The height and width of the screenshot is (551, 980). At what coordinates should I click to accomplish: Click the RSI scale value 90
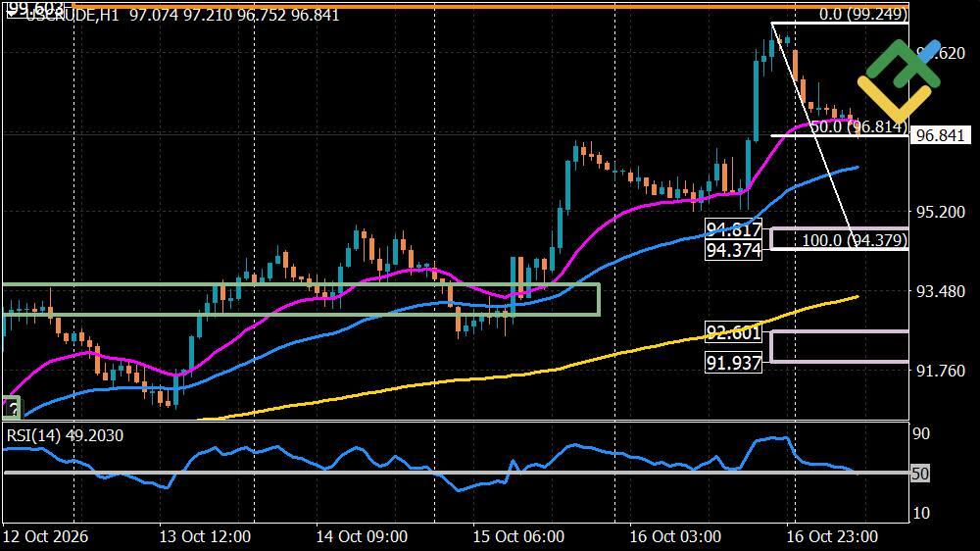coord(921,433)
